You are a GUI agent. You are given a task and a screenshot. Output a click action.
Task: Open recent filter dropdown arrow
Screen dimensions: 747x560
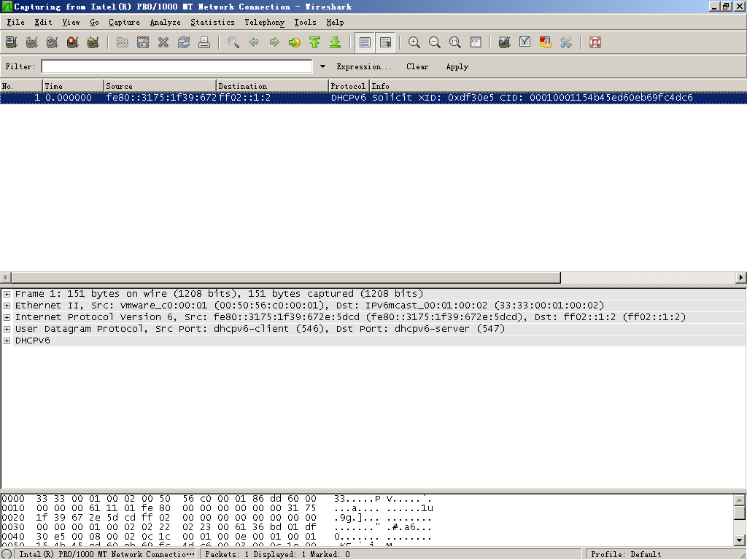322,66
